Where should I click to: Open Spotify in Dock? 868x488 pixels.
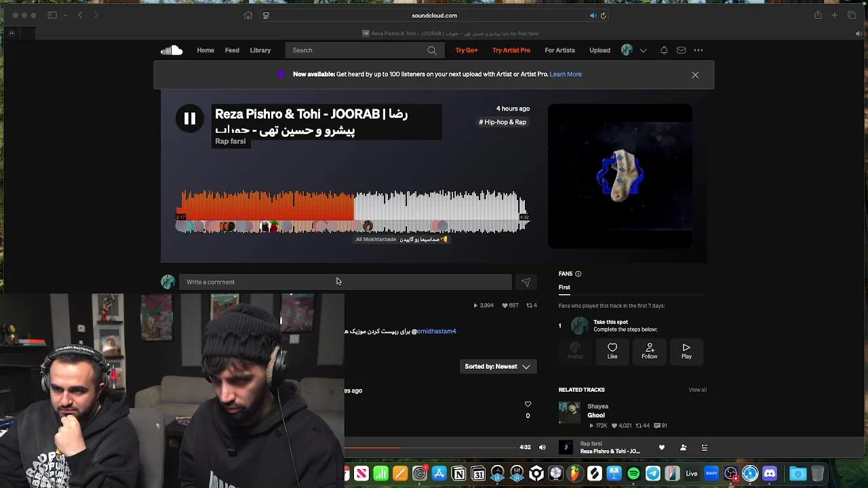(633, 474)
